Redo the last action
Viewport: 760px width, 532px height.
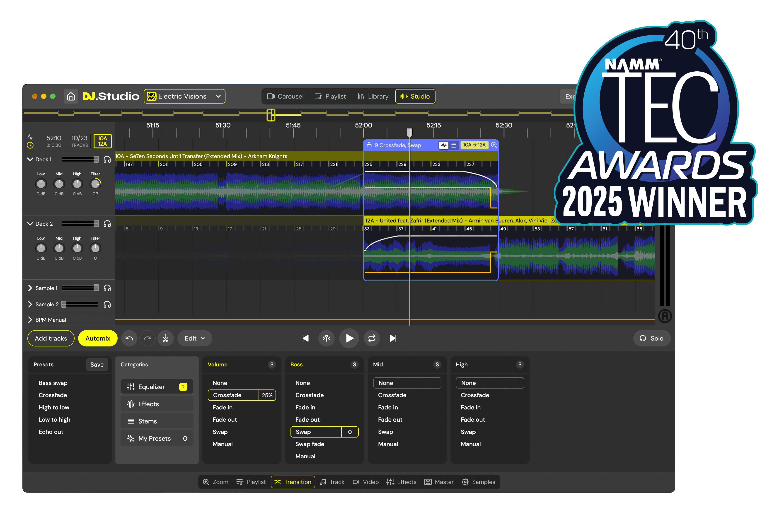(148, 339)
